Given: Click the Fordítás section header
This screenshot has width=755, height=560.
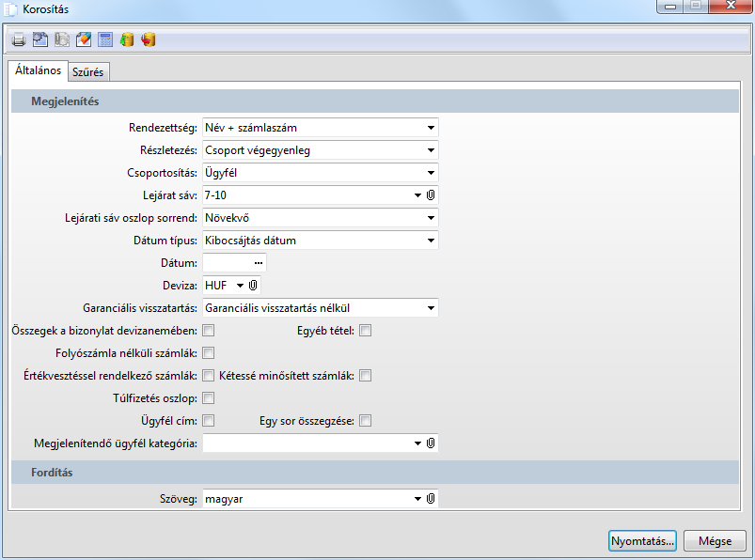Looking at the screenshot, I should [x=374, y=472].
